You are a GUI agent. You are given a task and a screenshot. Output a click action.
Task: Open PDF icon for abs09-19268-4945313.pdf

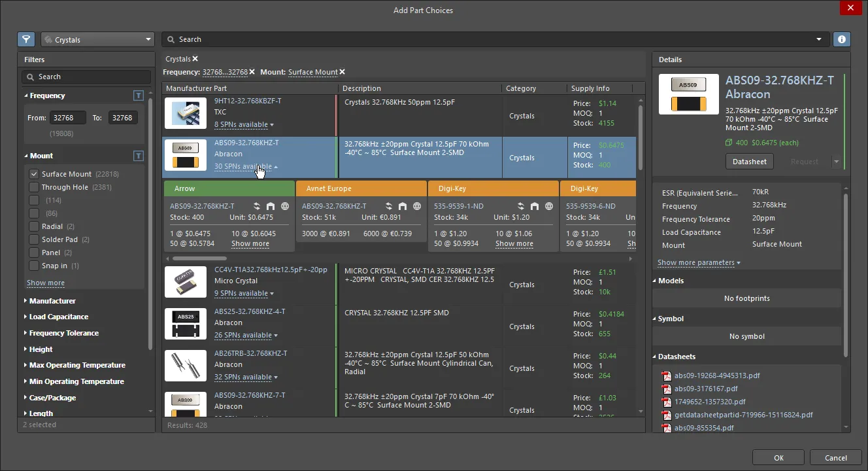pyautogui.click(x=667, y=375)
